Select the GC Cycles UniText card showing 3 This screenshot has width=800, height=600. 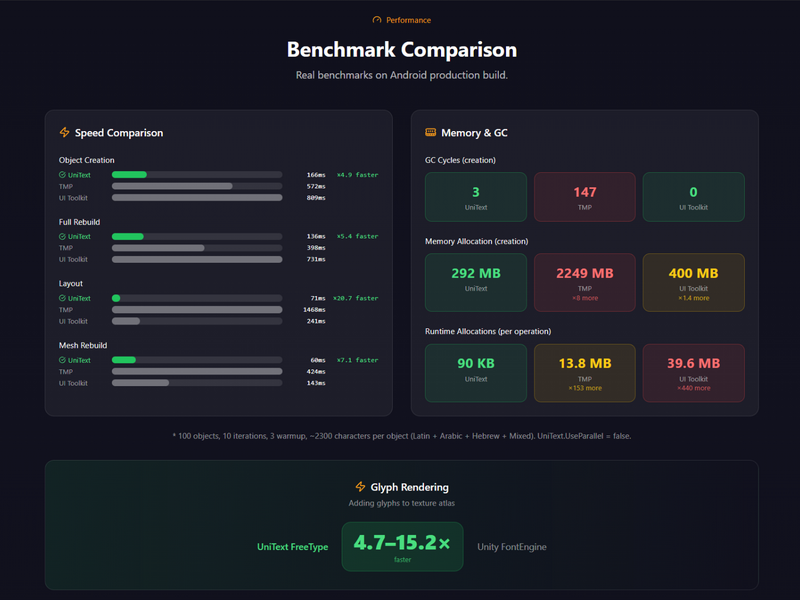pyautogui.click(x=476, y=197)
